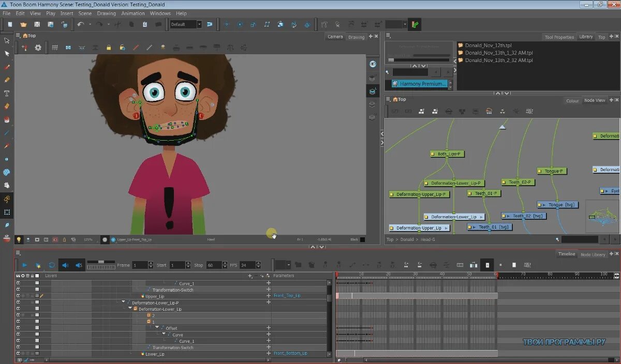
Task: Toggle loop playback in the Timeline
Action: 52,265
